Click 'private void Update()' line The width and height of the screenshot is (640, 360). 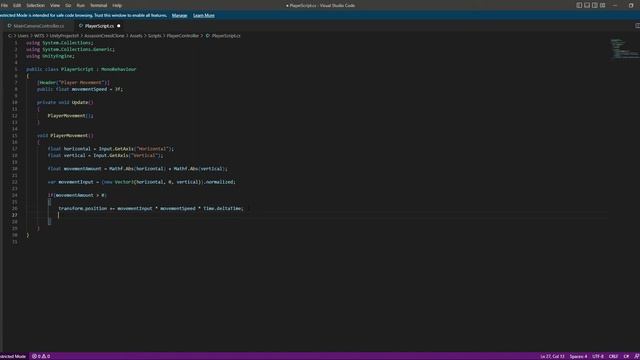(x=65, y=102)
